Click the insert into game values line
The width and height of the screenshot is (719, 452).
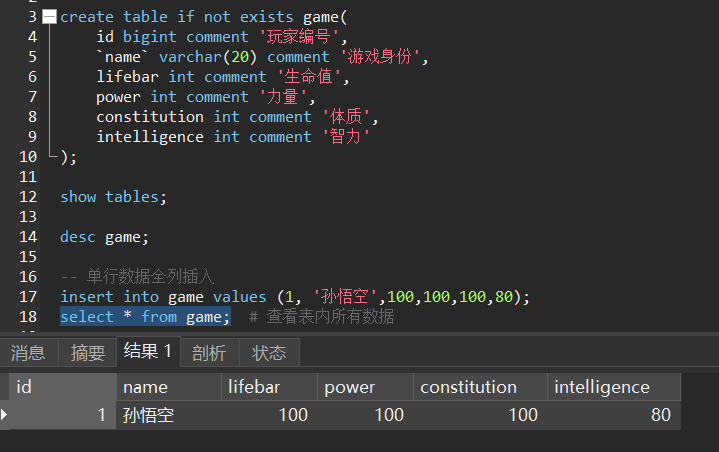tap(295, 297)
